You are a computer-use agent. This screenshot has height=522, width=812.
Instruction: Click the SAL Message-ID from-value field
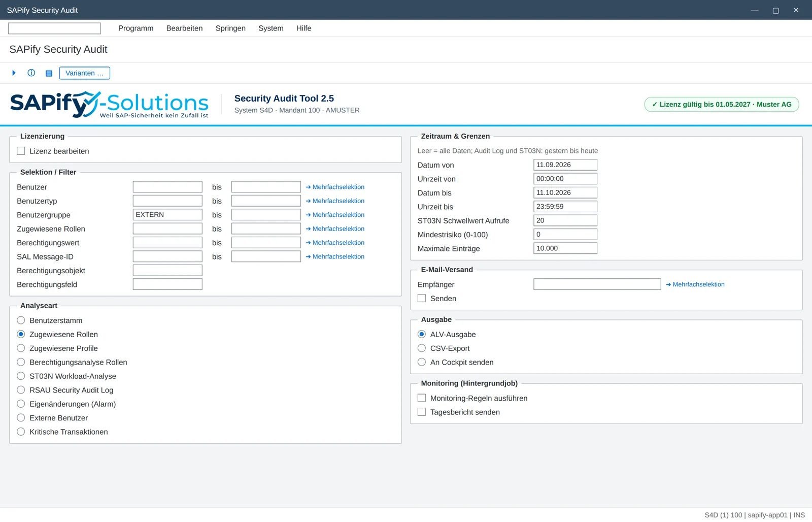click(167, 256)
